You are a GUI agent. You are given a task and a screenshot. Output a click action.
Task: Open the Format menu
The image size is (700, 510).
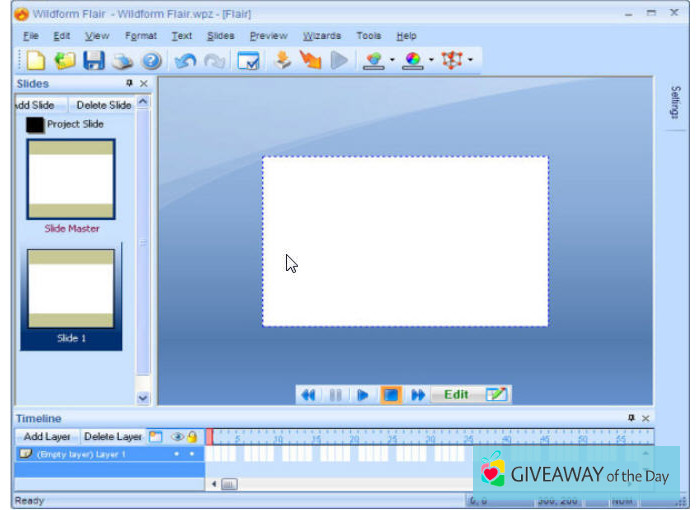(141, 36)
